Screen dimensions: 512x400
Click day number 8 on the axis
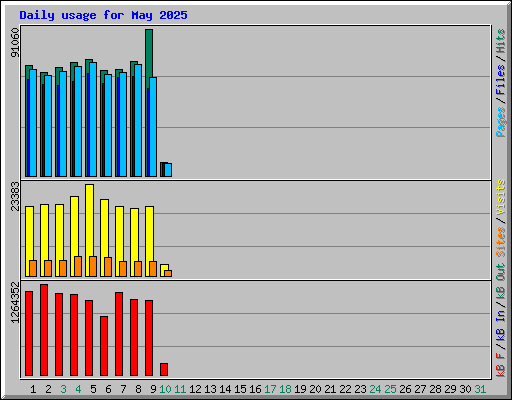(x=138, y=389)
